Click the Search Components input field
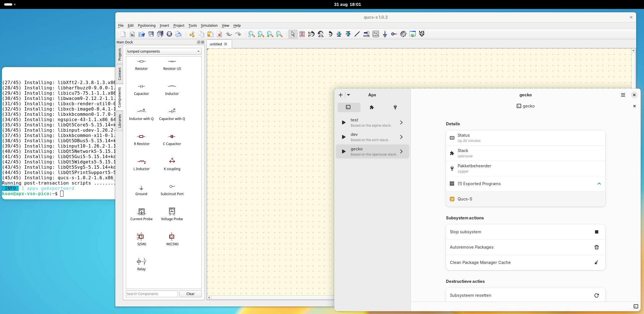Viewport: 644px width, 314px height. (x=152, y=294)
